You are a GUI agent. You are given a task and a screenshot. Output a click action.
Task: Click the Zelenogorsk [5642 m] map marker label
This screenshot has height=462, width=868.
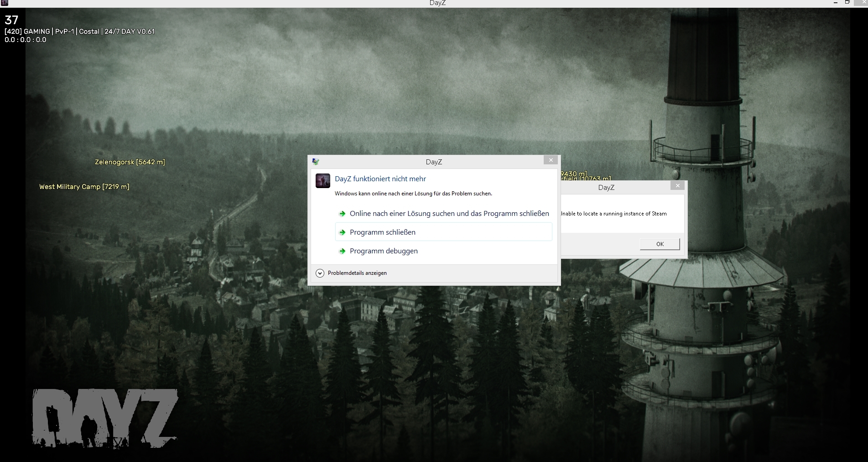130,162
